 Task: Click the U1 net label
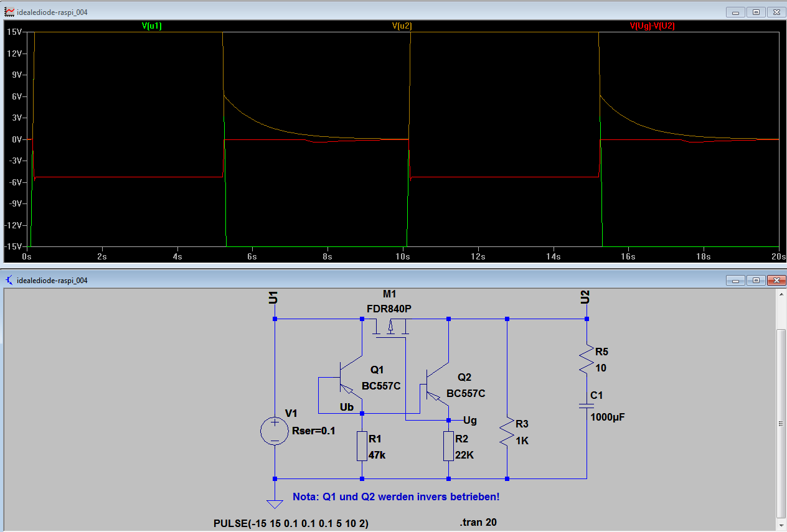pos(272,297)
